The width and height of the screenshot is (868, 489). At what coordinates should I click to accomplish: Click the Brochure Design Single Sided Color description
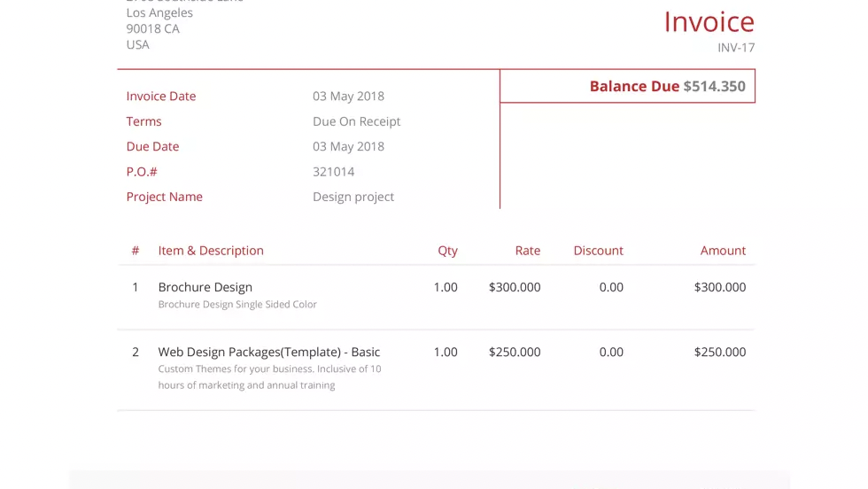pos(237,305)
